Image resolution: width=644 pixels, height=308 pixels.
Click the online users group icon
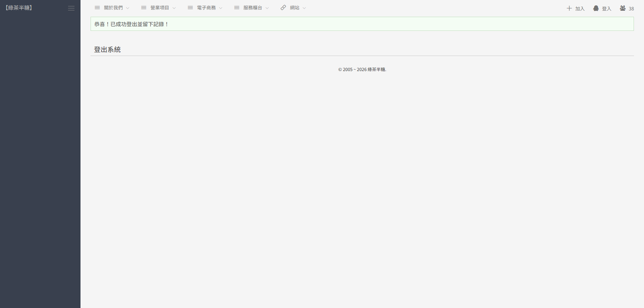(623, 8)
